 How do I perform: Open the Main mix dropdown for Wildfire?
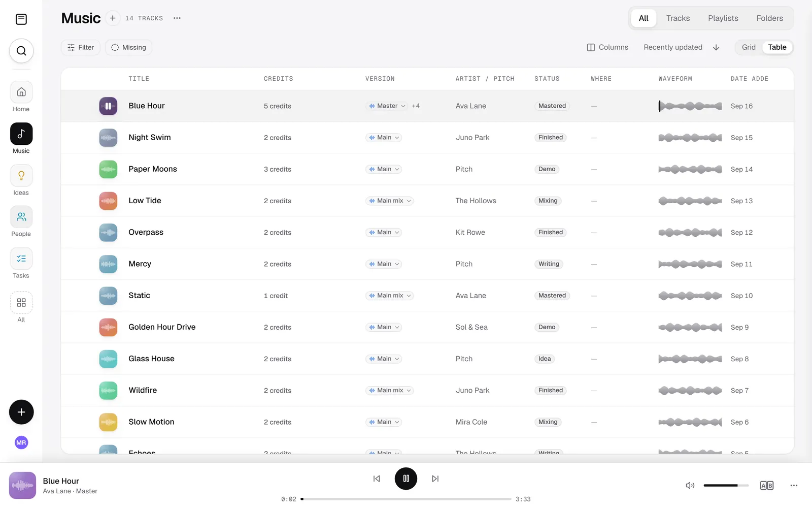point(390,391)
